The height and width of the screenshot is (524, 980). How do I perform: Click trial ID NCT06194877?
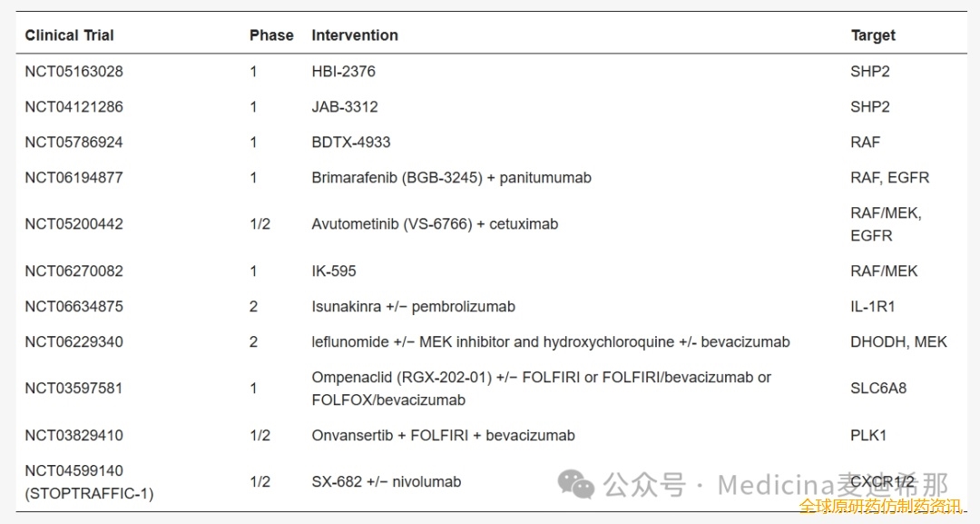73,178
